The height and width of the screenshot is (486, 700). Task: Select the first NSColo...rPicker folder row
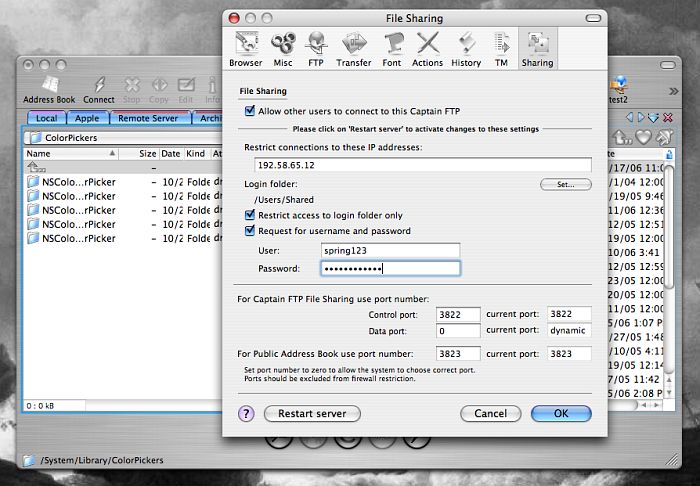coord(123,182)
